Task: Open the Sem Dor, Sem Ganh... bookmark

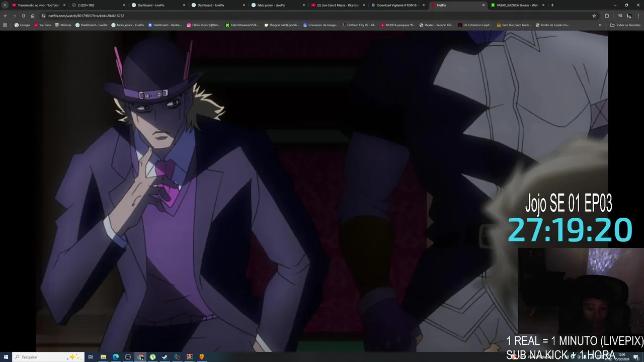Action: 514,25
